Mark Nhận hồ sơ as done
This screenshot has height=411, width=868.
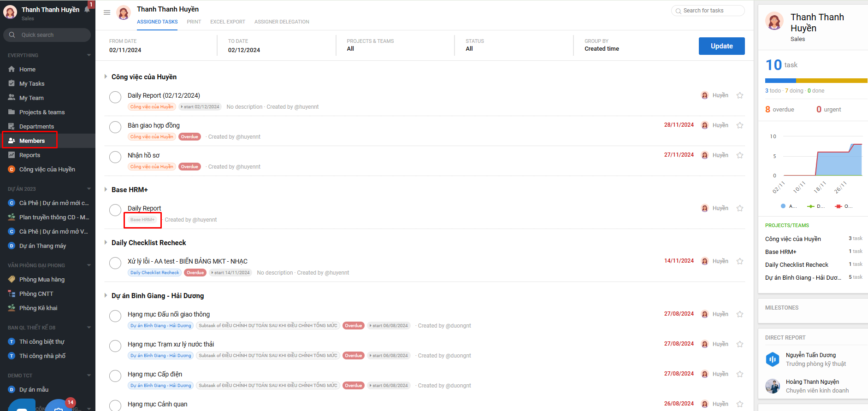115,157
